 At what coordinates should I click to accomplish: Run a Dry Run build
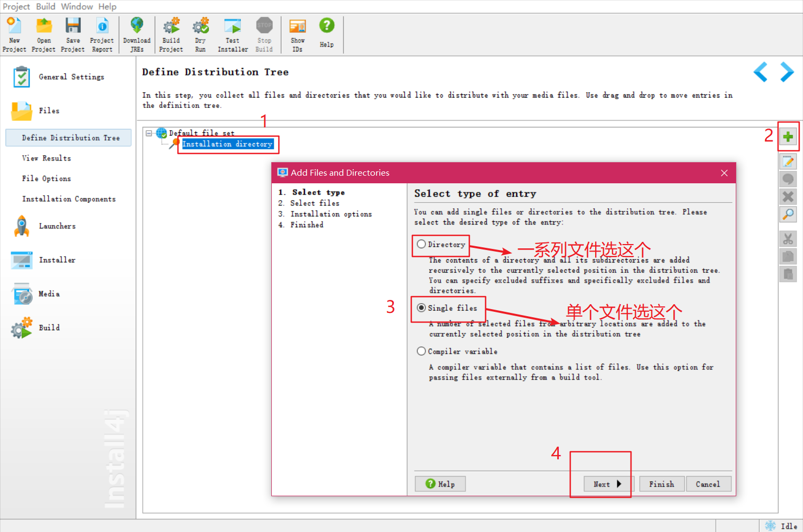[200, 30]
